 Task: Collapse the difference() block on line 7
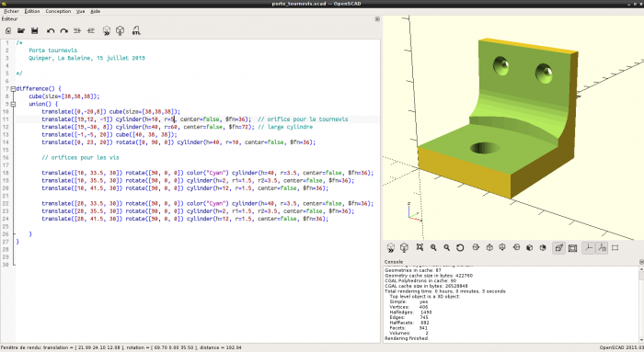tap(14, 88)
